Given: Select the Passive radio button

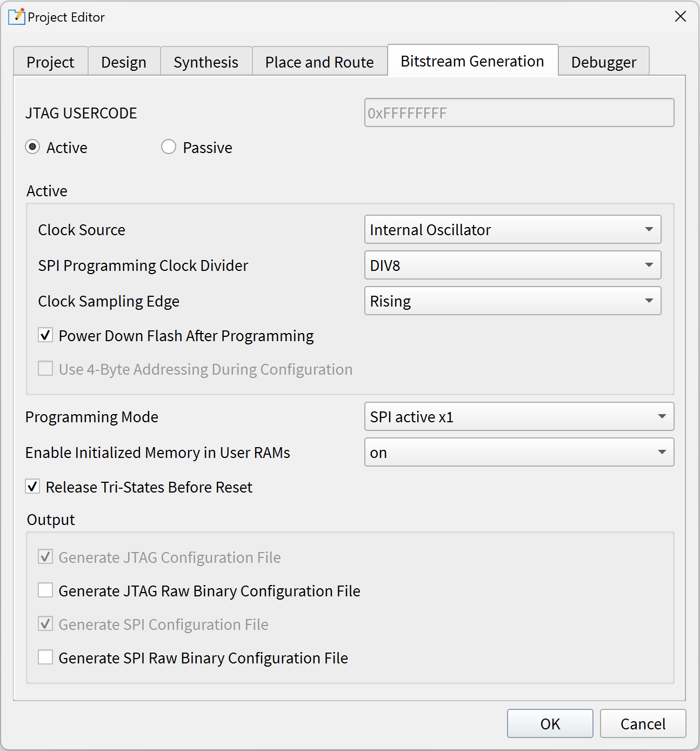Looking at the screenshot, I should (169, 147).
